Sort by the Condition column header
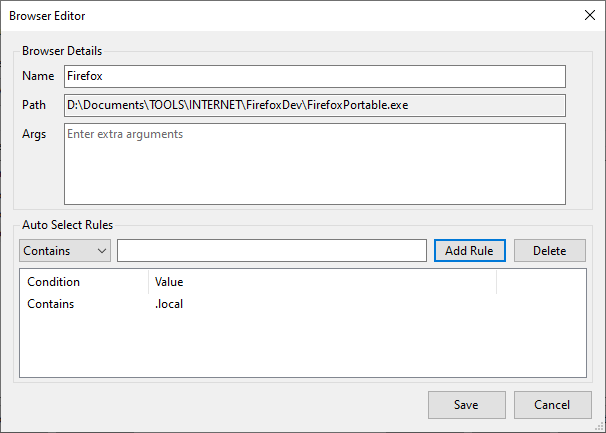 tap(84, 282)
